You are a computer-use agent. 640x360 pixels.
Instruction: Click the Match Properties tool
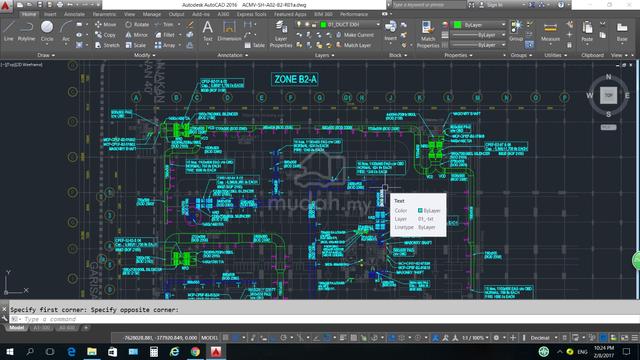[427, 35]
